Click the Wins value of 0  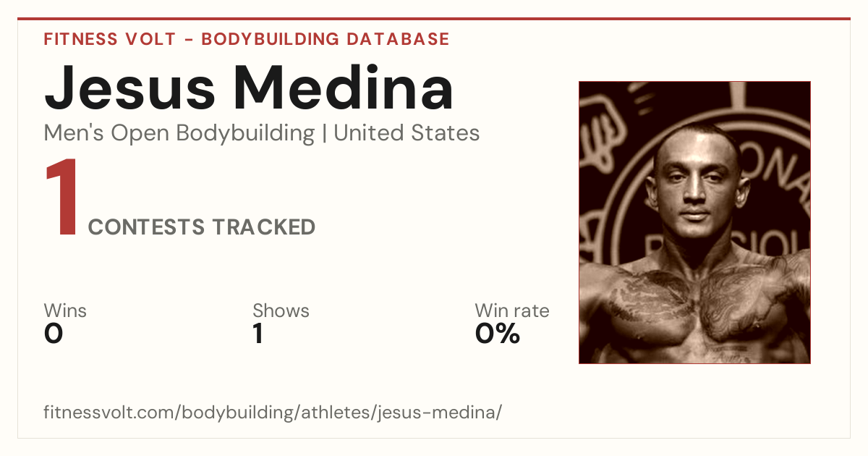tap(54, 334)
